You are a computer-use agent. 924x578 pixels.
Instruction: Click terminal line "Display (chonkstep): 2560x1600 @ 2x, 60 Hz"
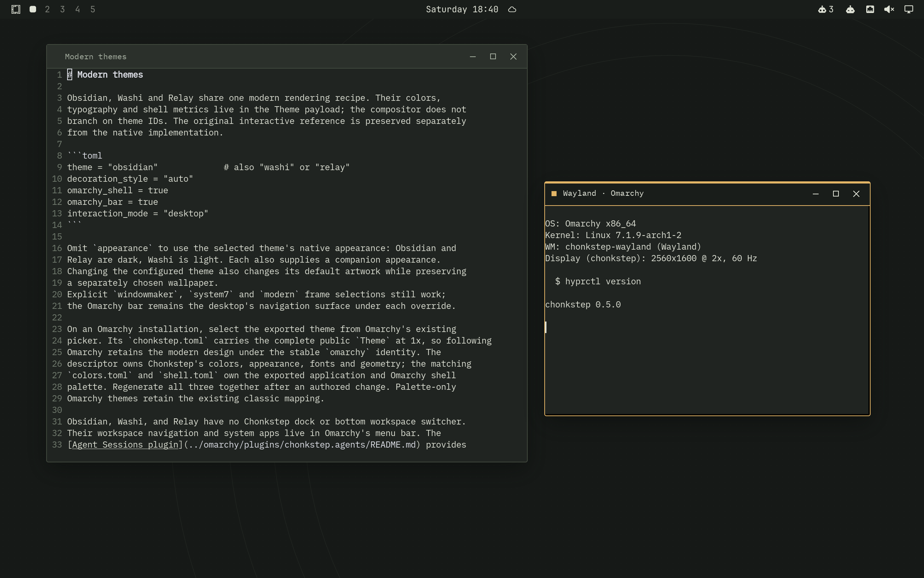point(651,258)
